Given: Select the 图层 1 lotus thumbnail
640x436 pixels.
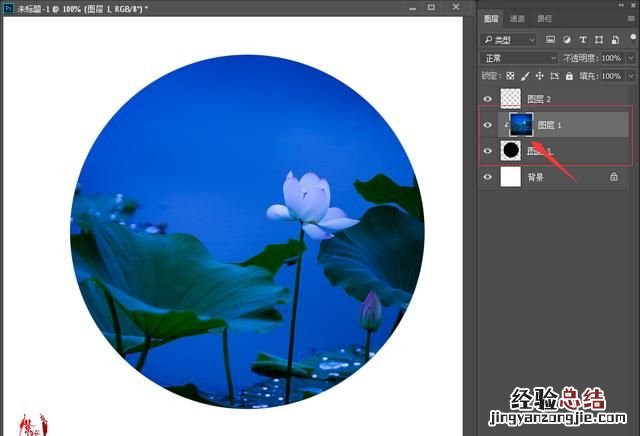Looking at the screenshot, I should pos(521,125).
